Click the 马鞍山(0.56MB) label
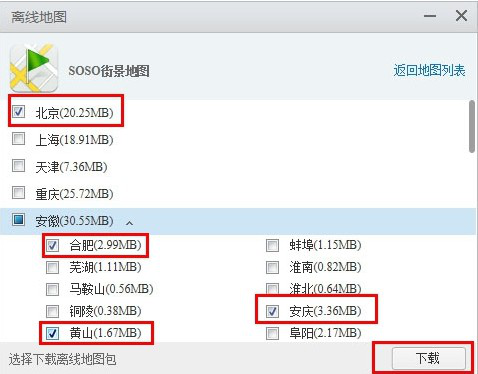This screenshot has height=374, width=478. pos(111,289)
